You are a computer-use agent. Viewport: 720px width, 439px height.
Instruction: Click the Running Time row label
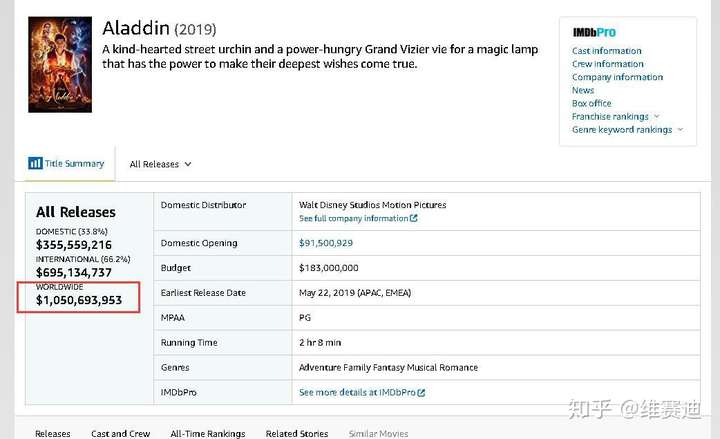coord(189,343)
